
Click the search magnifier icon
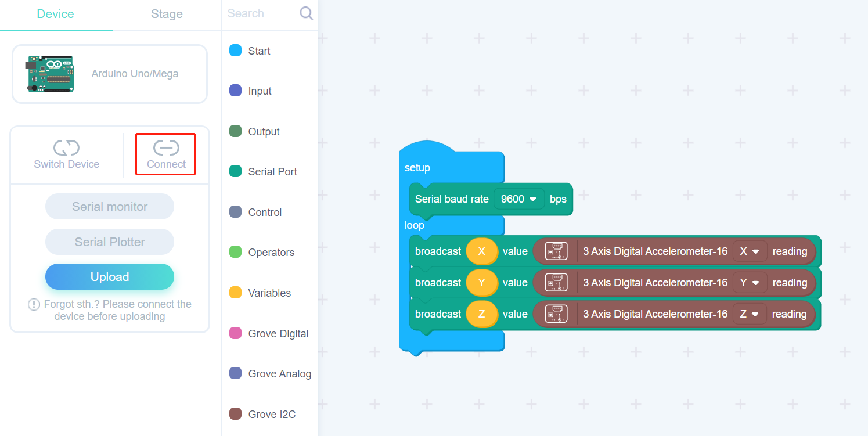tap(306, 13)
